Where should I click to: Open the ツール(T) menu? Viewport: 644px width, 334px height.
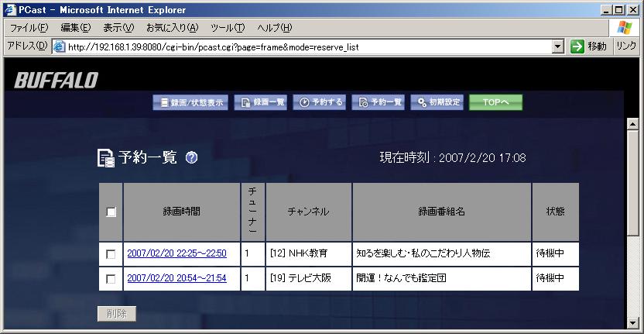(x=228, y=28)
